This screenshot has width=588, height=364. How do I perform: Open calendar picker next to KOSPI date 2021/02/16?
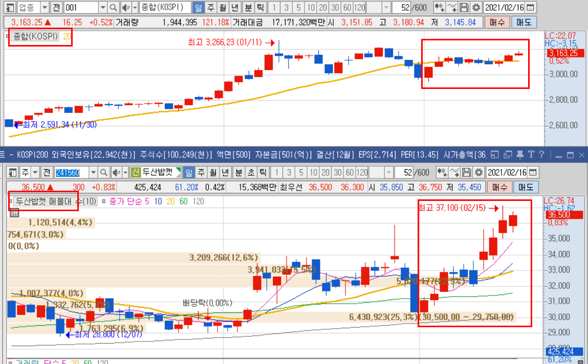tap(530, 8)
